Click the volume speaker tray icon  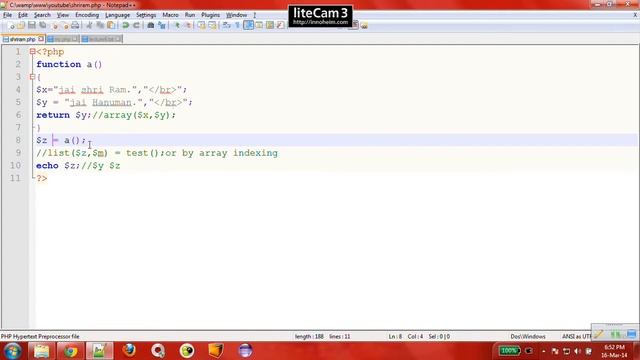point(577,351)
